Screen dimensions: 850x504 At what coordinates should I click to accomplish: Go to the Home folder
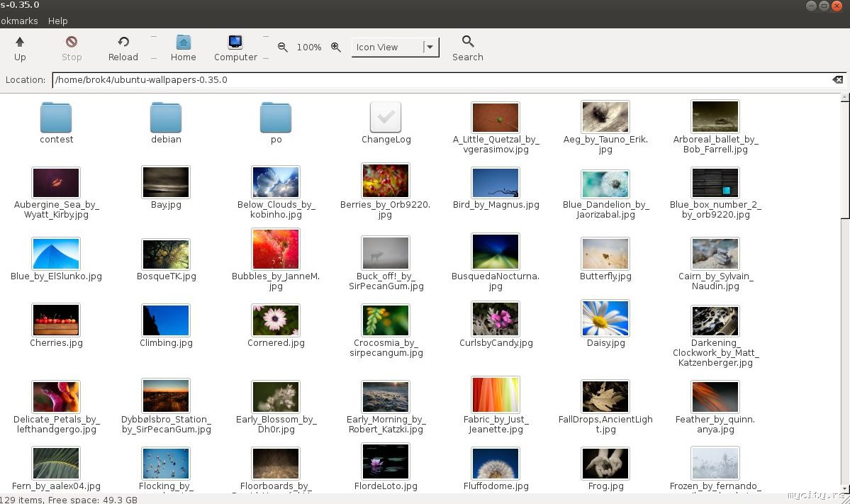[x=183, y=48]
